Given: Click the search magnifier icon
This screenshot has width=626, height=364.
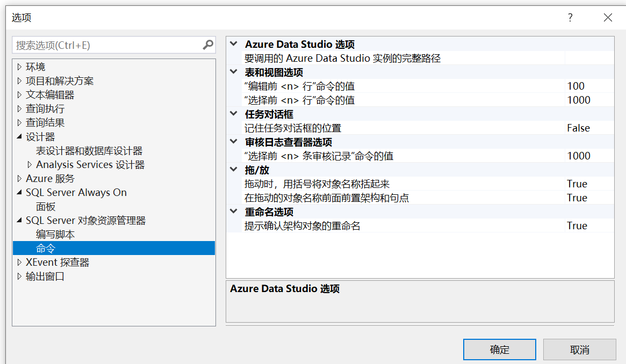Looking at the screenshot, I should [208, 45].
